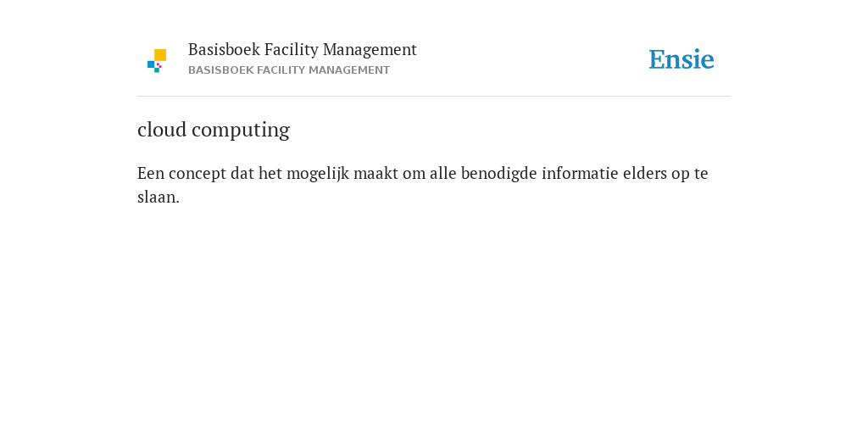This screenshot has height=434, width=868.
Task: Open the Basisboek Facility Management title link
Action: tap(303, 50)
